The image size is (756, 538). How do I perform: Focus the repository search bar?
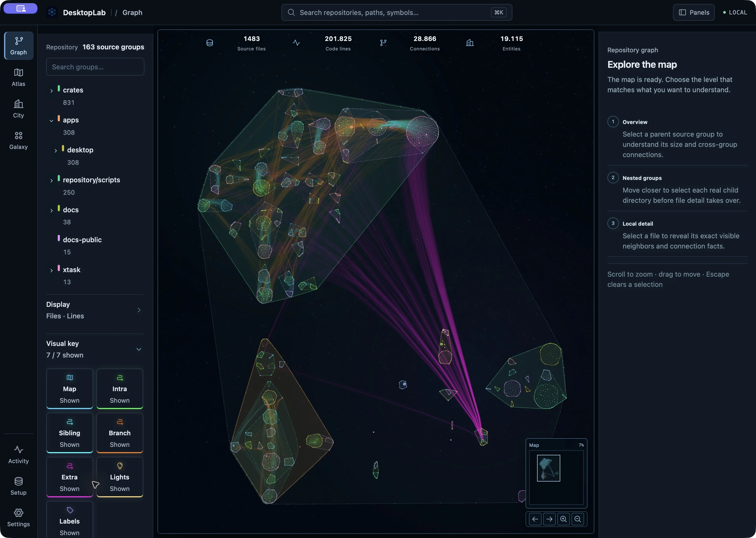coord(397,12)
